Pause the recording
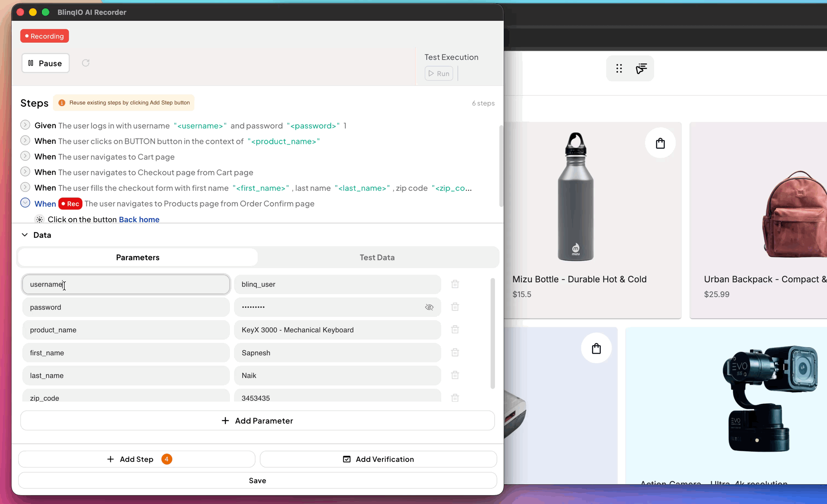The image size is (827, 504). click(x=45, y=63)
